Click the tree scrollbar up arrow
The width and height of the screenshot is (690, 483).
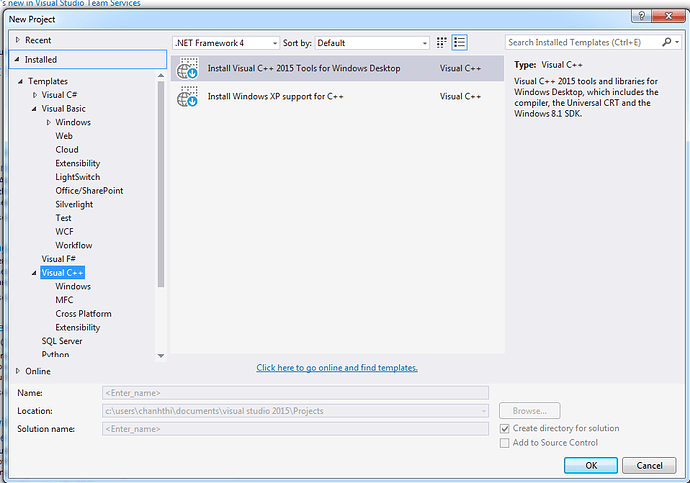161,76
